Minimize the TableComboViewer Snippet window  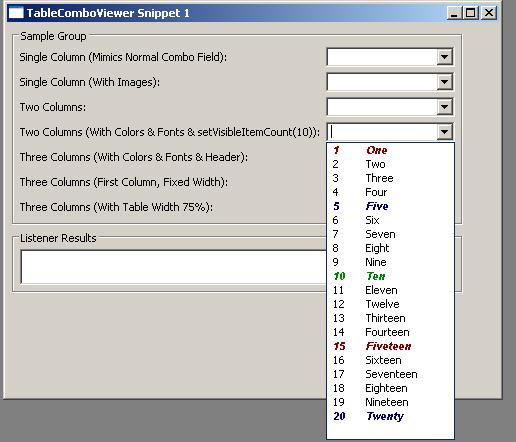pos(454,13)
